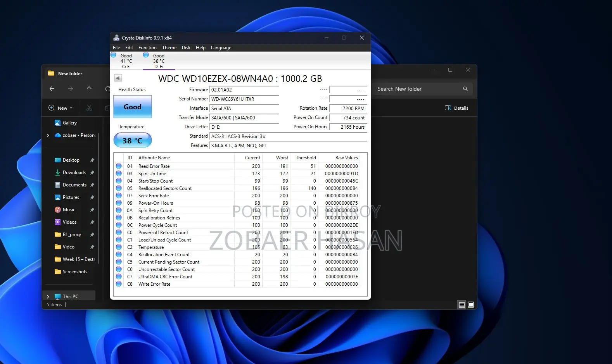Image resolution: width=612 pixels, height=364 pixels.
Task: Select the Spin-Up Time attribute row
Action: (x=237, y=173)
